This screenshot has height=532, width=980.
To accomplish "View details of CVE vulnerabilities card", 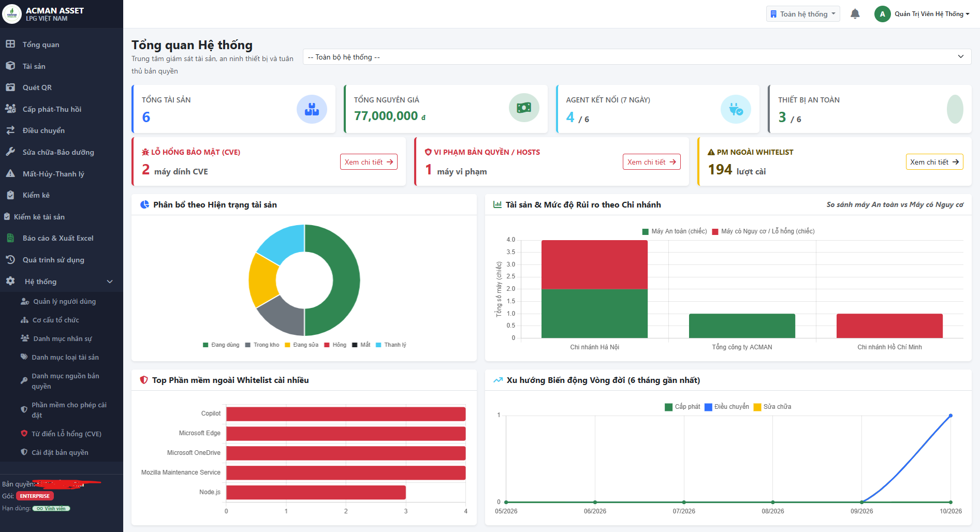I will tap(369, 162).
